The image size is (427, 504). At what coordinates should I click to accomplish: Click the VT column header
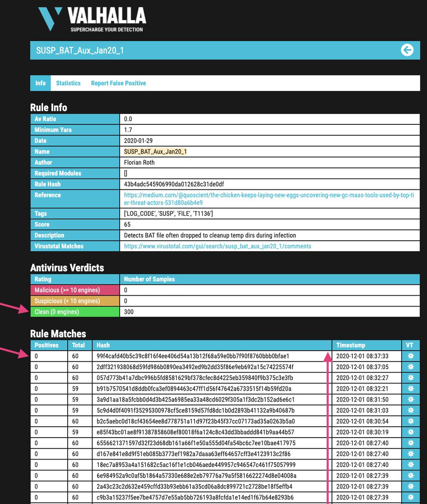pyautogui.click(x=411, y=345)
